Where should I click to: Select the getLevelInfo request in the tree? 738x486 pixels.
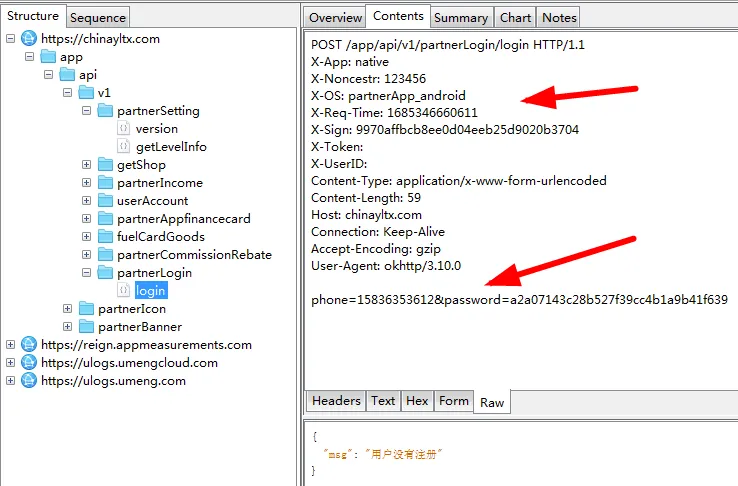[x=171, y=147]
